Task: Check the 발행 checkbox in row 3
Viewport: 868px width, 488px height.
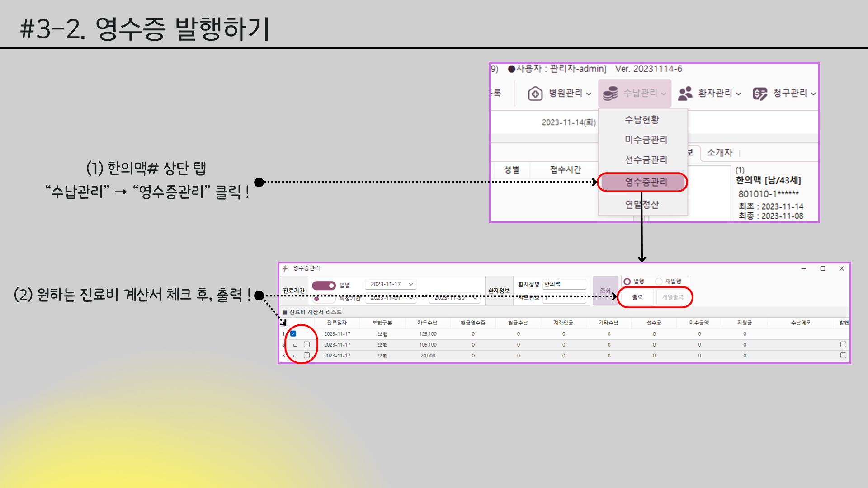Action: (843, 356)
